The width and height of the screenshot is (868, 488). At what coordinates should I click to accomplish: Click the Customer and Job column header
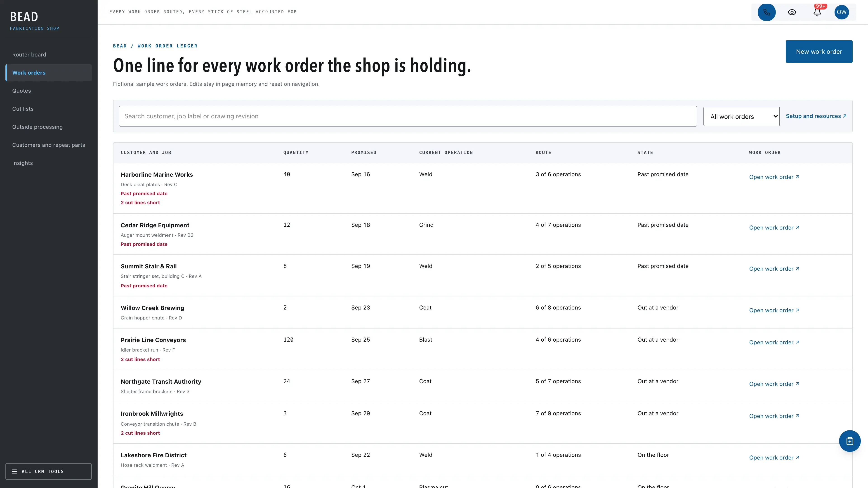click(x=146, y=152)
